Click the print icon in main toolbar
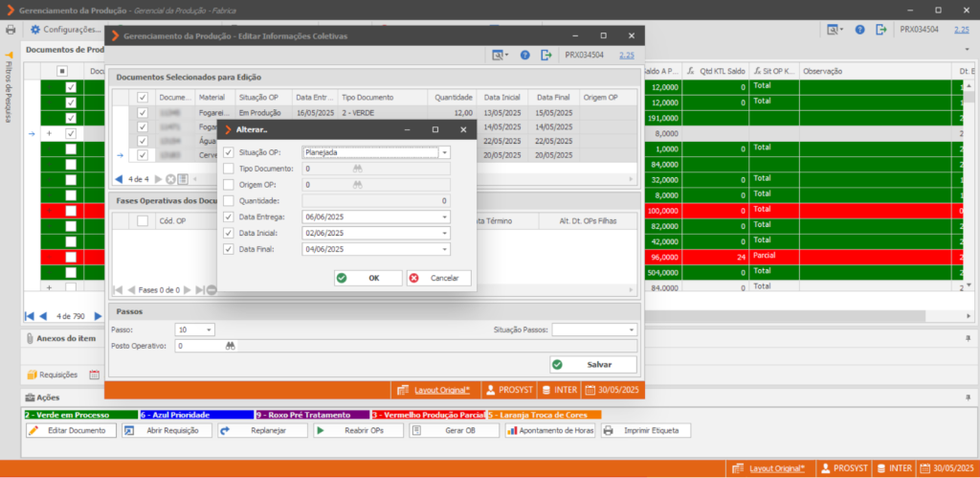Screen dimensions: 980x478 tap(10, 30)
